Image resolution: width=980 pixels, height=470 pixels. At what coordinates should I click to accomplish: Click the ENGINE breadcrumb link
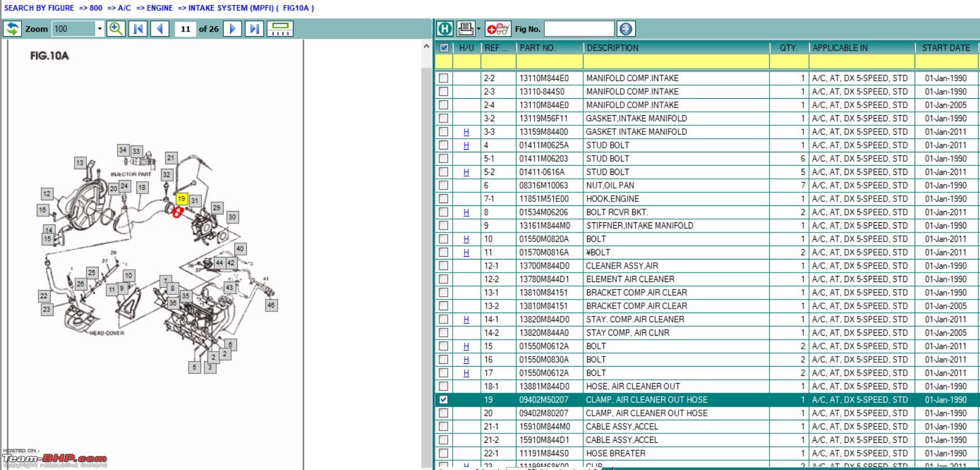click(160, 8)
